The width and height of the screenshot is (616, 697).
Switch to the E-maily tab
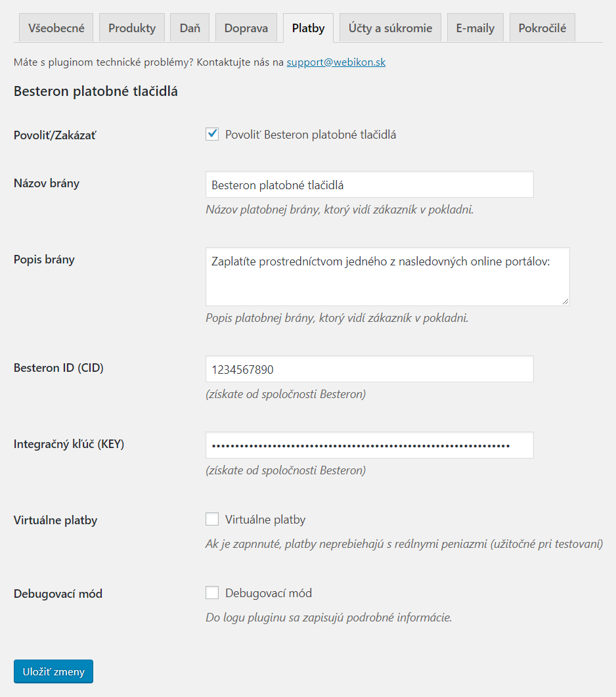[x=475, y=28]
